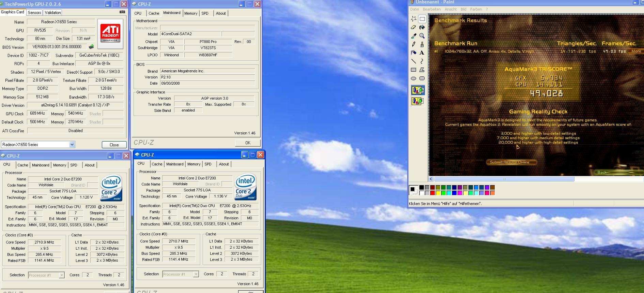Click the current foreground/background color box in Paint

click(413, 190)
